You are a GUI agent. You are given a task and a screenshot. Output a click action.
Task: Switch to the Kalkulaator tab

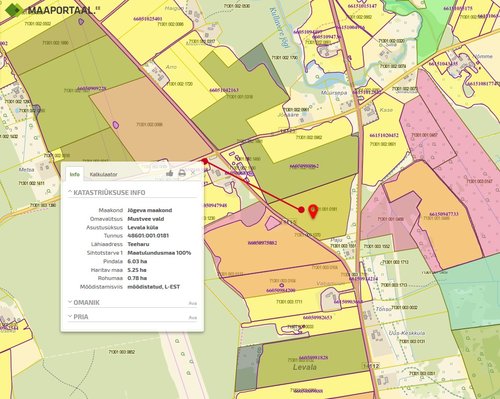(103, 174)
